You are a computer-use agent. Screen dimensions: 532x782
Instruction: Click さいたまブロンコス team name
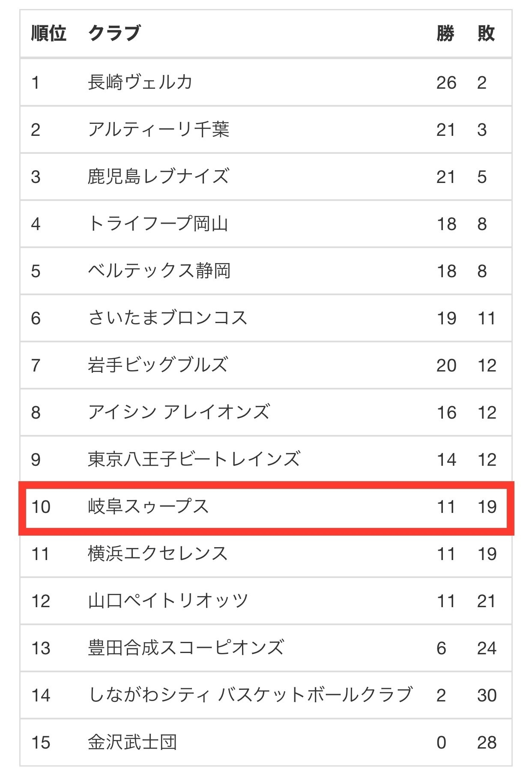167,318
